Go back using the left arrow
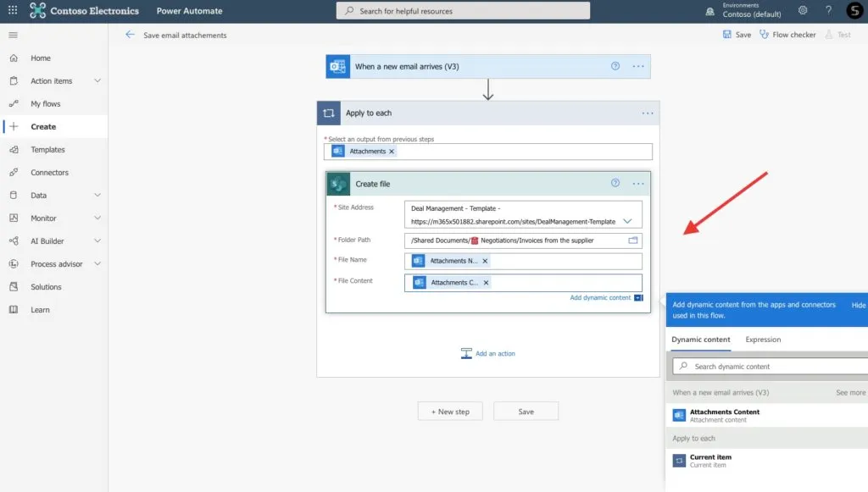Viewport: 868px width, 492px height. (x=130, y=34)
